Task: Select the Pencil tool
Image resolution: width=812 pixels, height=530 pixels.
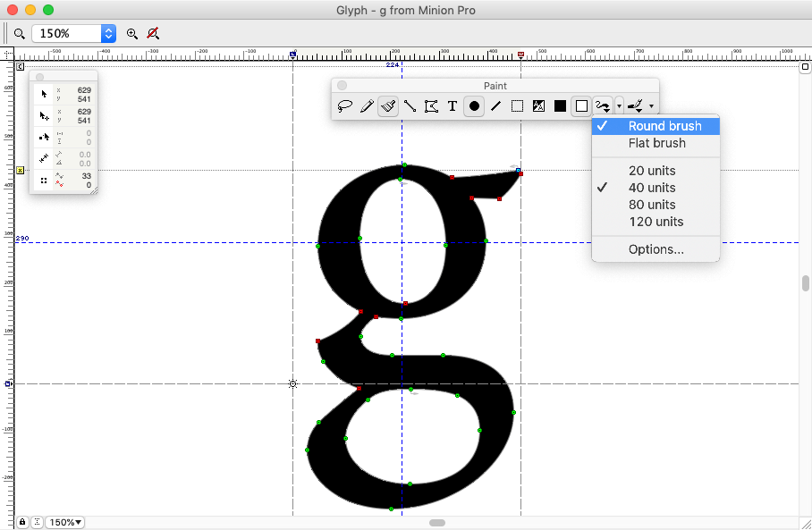Action: (367, 106)
